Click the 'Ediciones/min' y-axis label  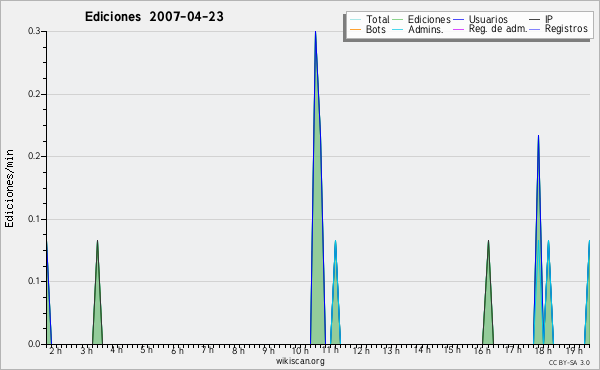tap(9, 188)
